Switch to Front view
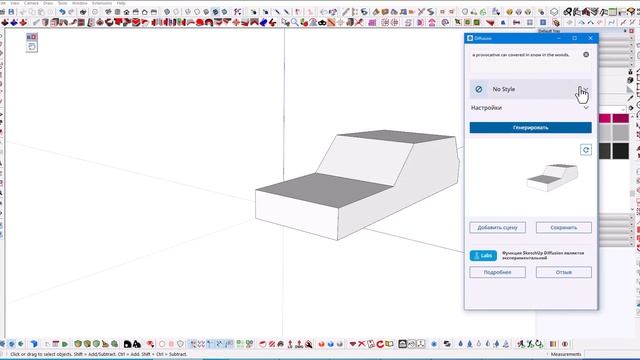 coord(127,11)
